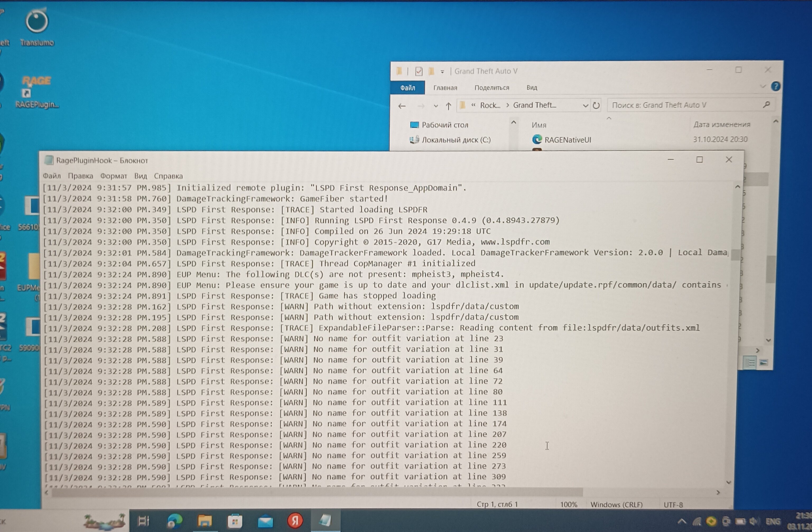
Task: Click the Notepad horizontal scrollbar thumb
Action: (317, 492)
